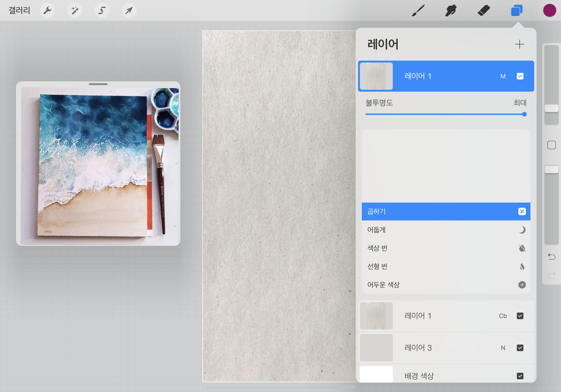Activate the Selection S tool
This screenshot has height=392, width=561.
102,11
